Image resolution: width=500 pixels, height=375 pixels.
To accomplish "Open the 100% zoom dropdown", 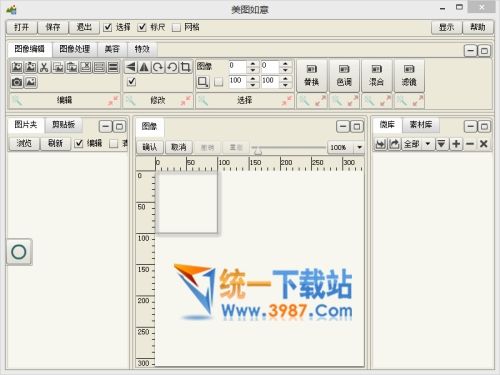I will (359, 147).
